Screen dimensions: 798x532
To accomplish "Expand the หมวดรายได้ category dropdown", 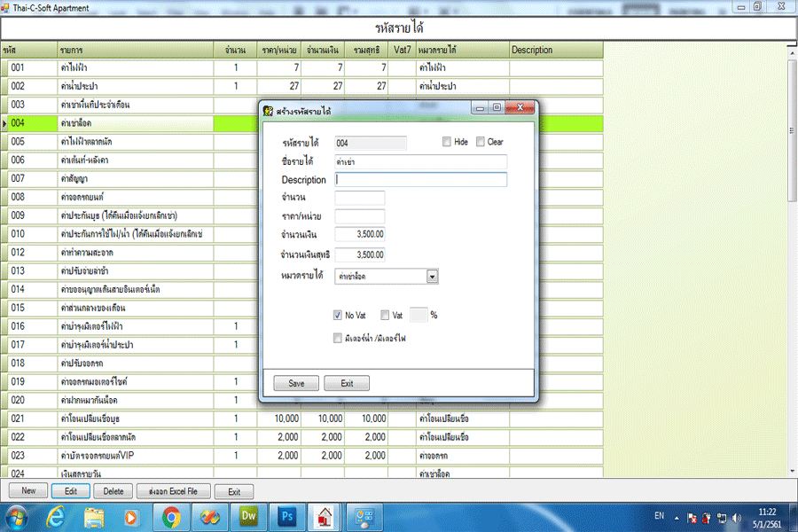I will [x=432, y=277].
